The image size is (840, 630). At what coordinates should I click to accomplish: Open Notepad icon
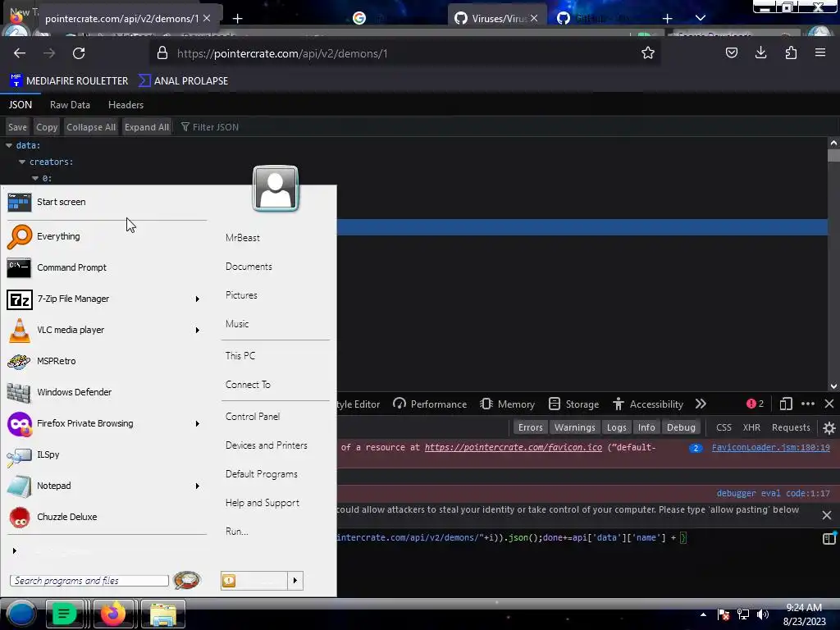20,486
